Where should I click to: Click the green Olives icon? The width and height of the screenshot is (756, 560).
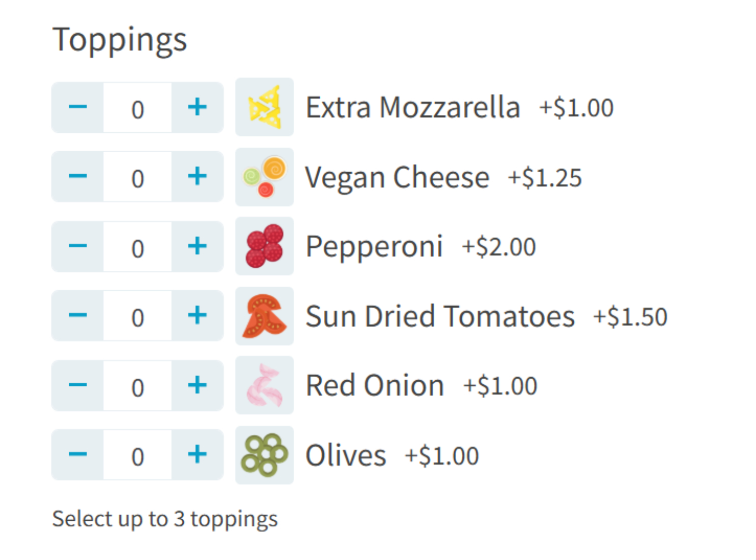(264, 455)
